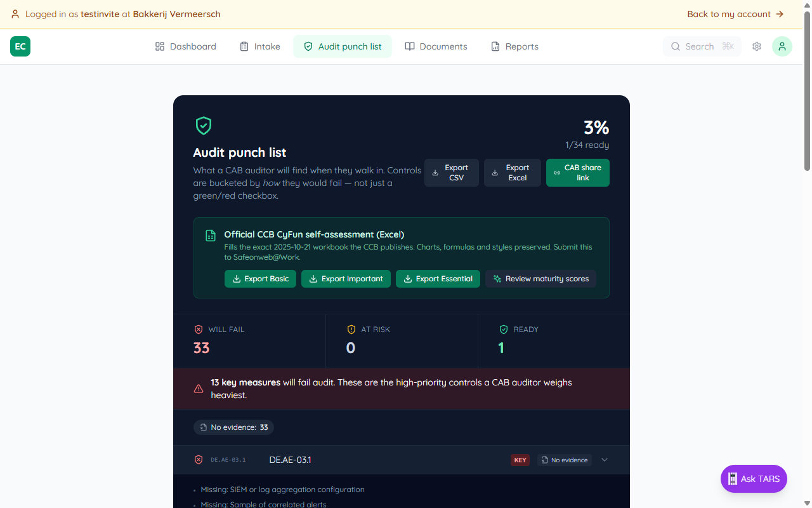Click the red shield icon on DE.AE-03.1 row
This screenshot has height=508, width=812.
click(x=199, y=460)
